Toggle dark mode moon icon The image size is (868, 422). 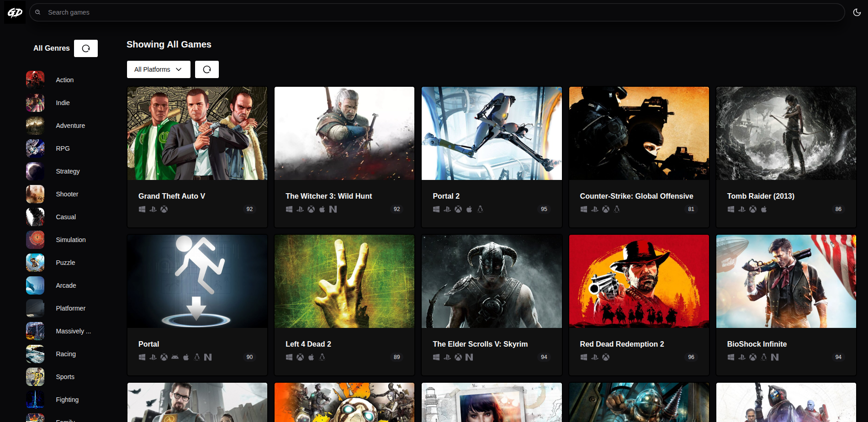pyautogui.click(x=857, y=12)
